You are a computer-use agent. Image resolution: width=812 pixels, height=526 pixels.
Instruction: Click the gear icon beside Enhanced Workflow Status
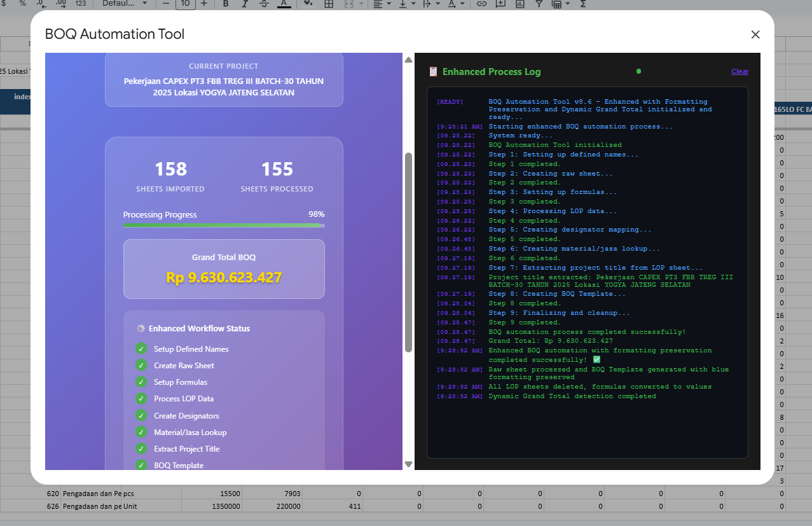(141, 329)
